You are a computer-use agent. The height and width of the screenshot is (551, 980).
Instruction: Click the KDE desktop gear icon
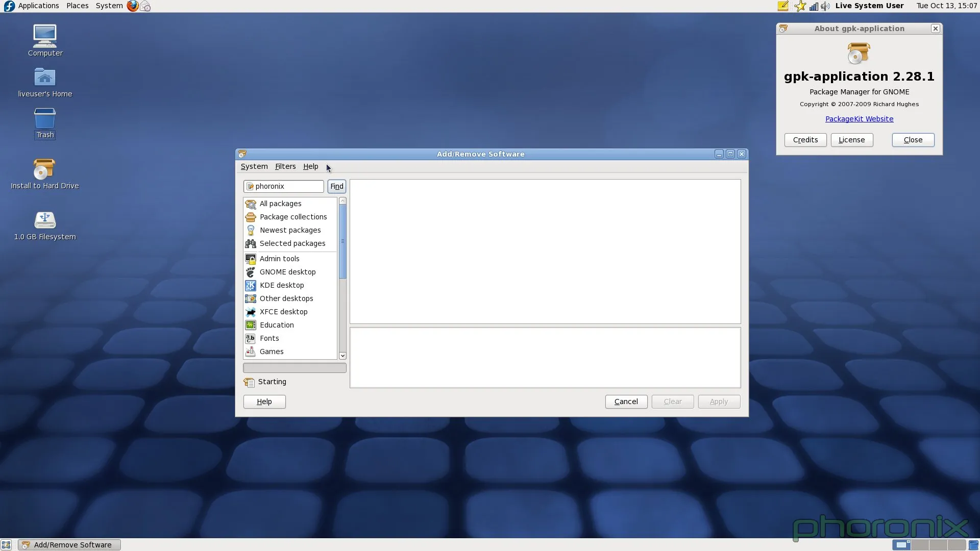(251, 286)
